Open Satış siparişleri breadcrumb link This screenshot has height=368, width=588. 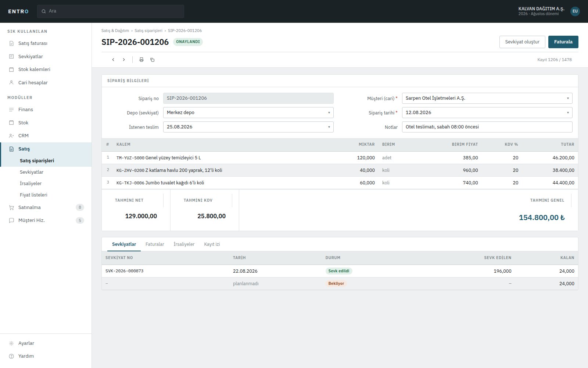tap(148, 31)
